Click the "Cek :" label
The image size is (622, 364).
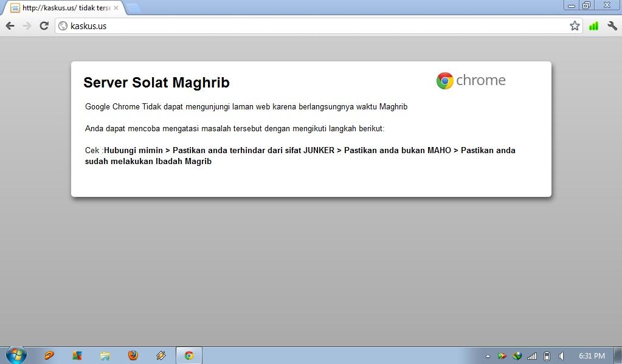(x=94, y=150)
